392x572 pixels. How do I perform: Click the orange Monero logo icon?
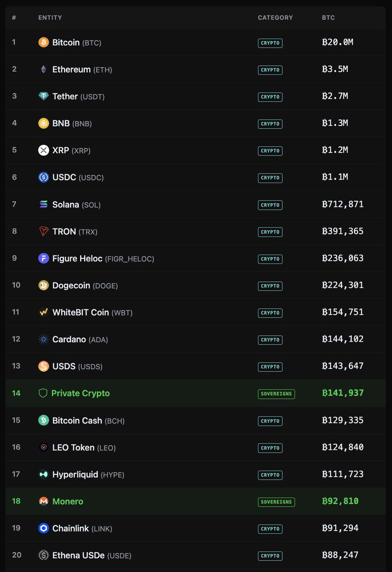(x=43, y=501)
